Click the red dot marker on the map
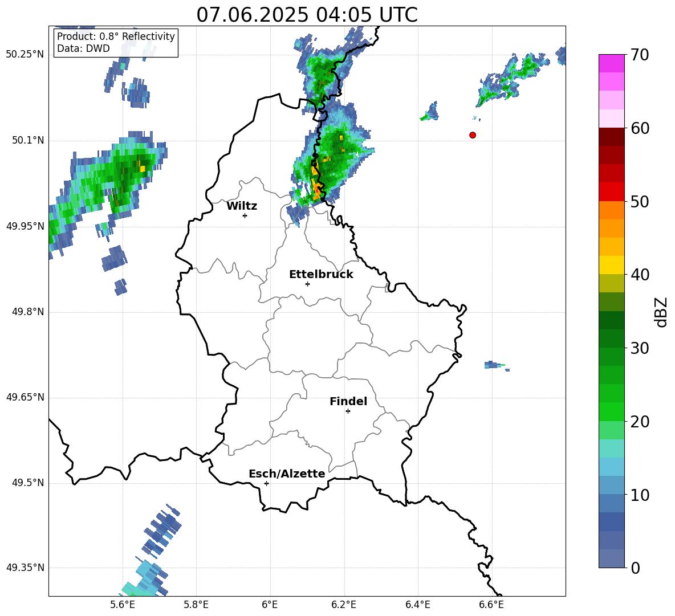This screenshot has width=675, height=616. tap(473, 135)
